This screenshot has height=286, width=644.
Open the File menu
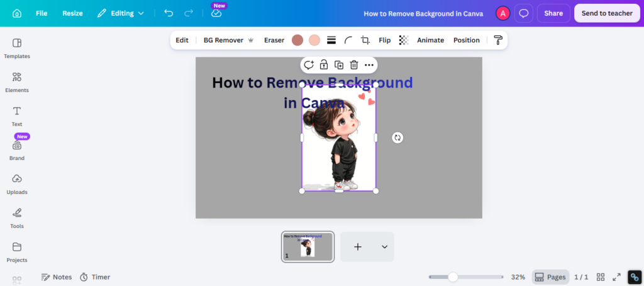click(42, 13)
